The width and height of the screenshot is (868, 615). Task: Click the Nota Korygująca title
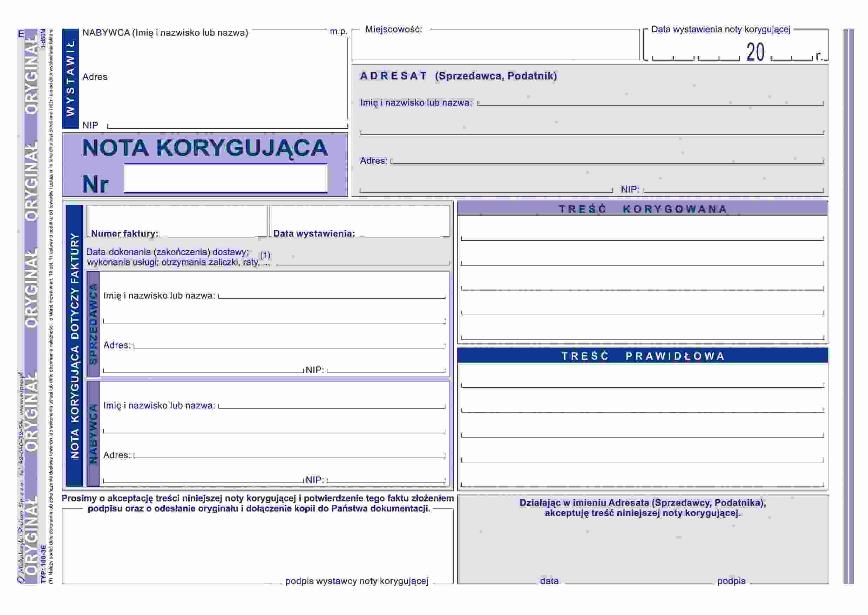click(x=205, y=148)
